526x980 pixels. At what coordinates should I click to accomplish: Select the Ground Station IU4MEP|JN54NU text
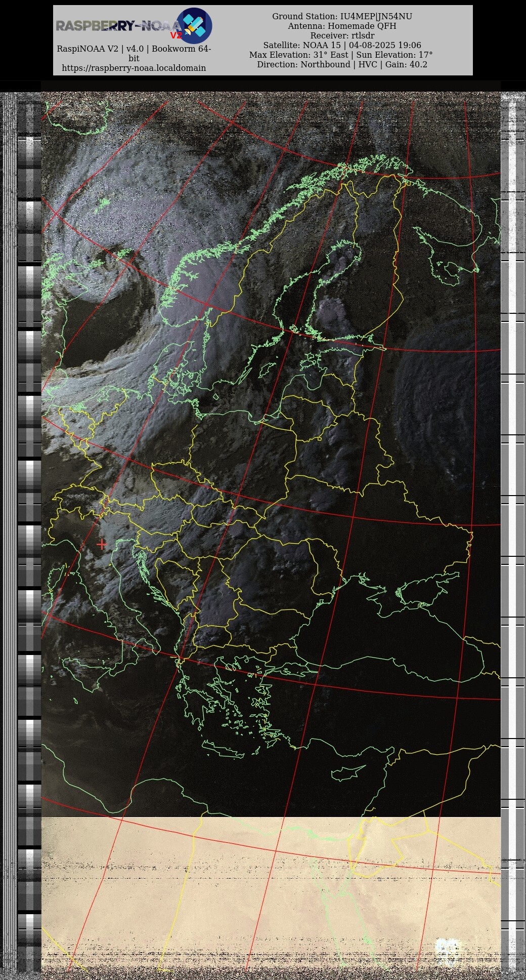342,17
